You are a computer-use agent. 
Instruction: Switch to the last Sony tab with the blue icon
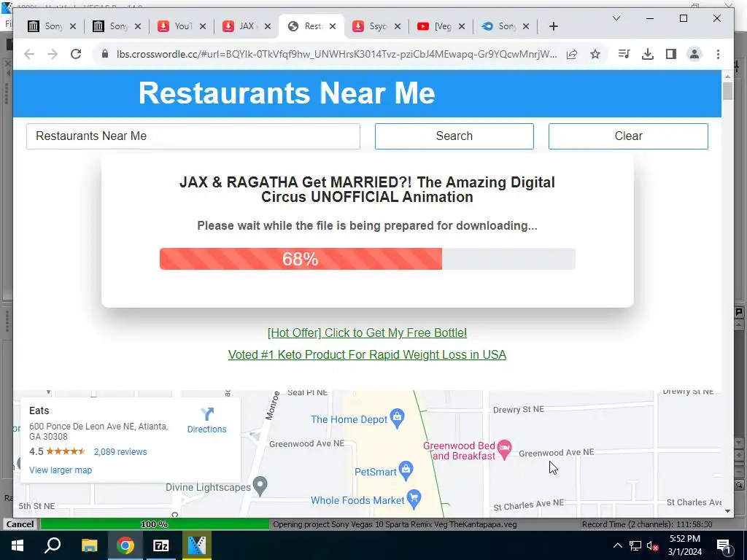coord(499,26)
